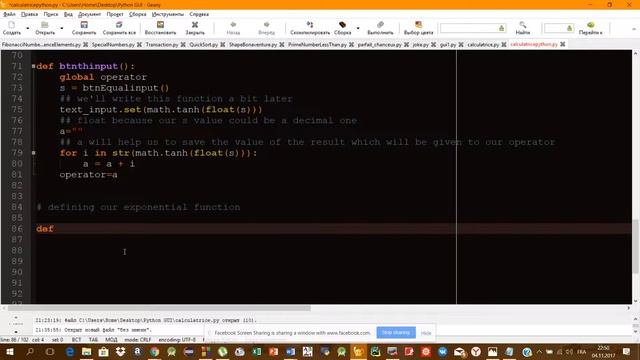
Task: Open Microsoft Edge from the taskbar
Action: click(70, 351)
